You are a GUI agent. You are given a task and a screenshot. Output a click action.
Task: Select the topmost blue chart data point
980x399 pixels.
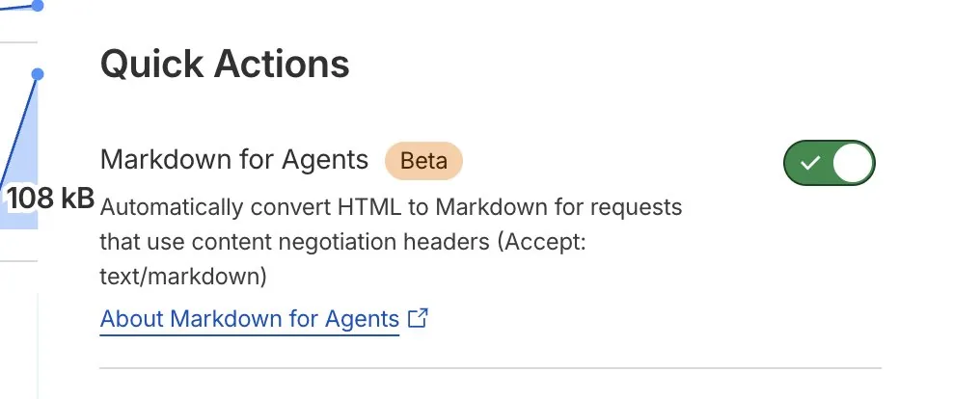click(38, 6)
